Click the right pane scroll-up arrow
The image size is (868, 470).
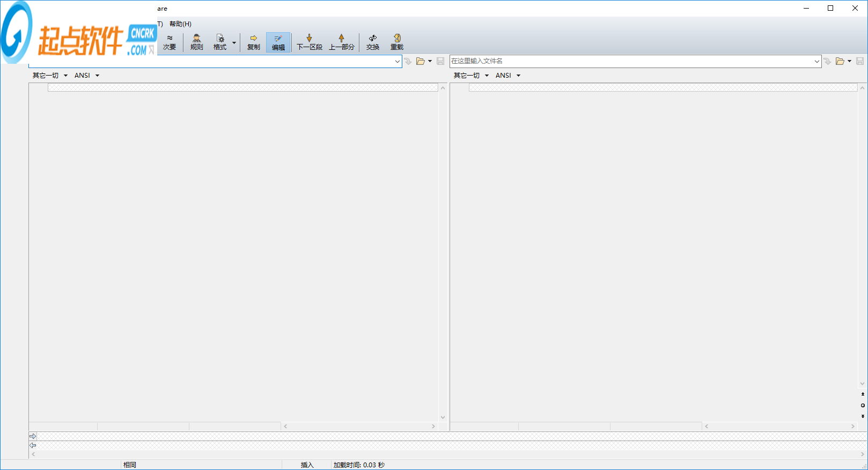pos(863,88)
